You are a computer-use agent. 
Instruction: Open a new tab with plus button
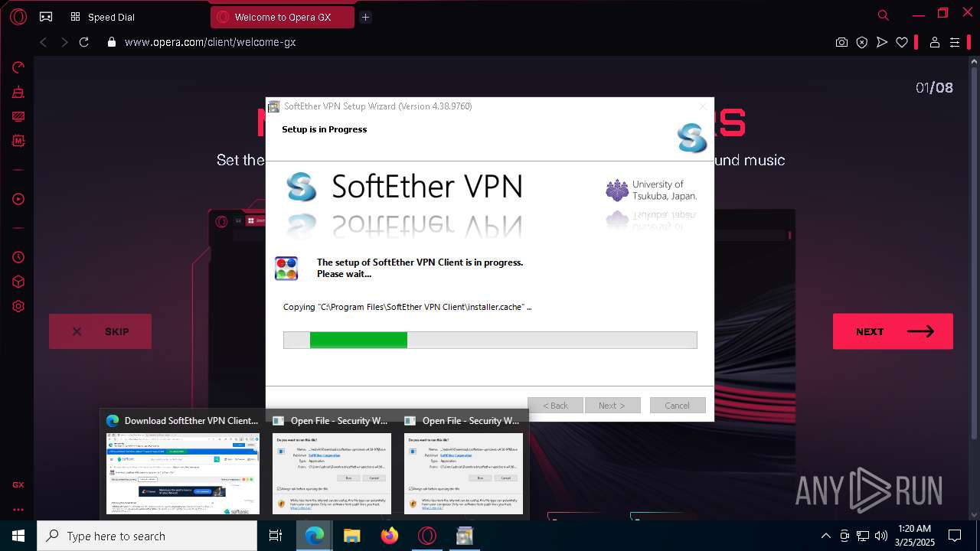point(365,17)
